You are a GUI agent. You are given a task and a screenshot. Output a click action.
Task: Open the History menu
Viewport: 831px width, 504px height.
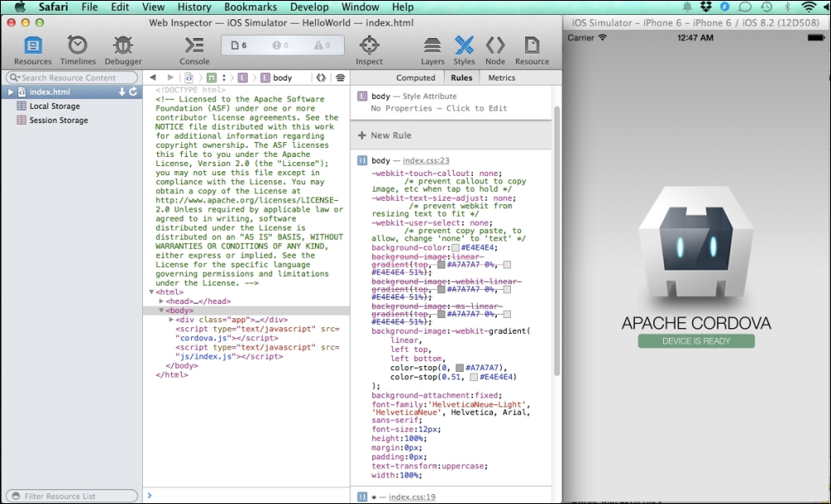point(194,7)
